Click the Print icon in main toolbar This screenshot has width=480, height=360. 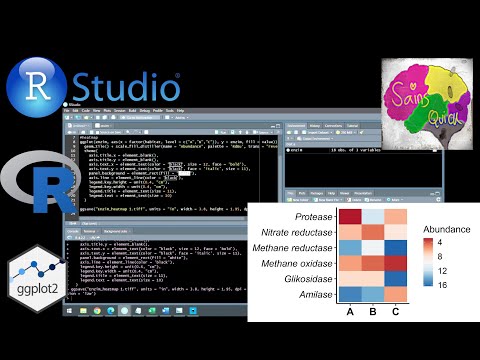pyautogui.click(x=113, y=117)
